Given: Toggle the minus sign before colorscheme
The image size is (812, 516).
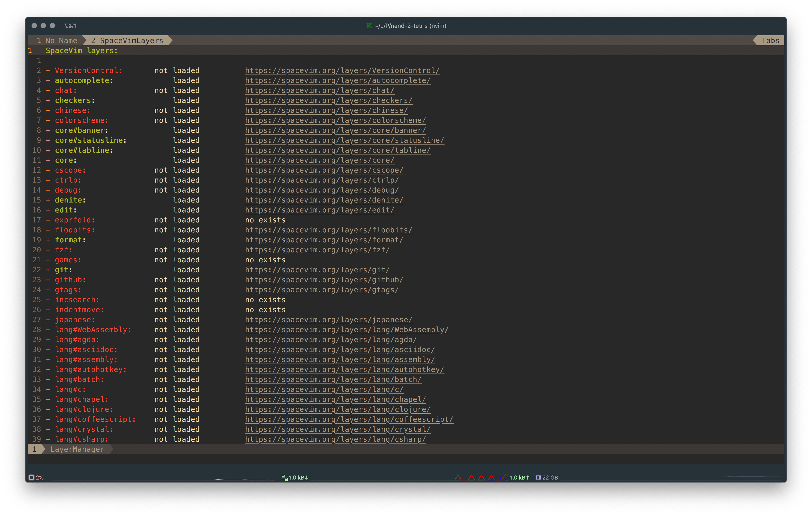Looking at the screenshot, I should (48, 120).
